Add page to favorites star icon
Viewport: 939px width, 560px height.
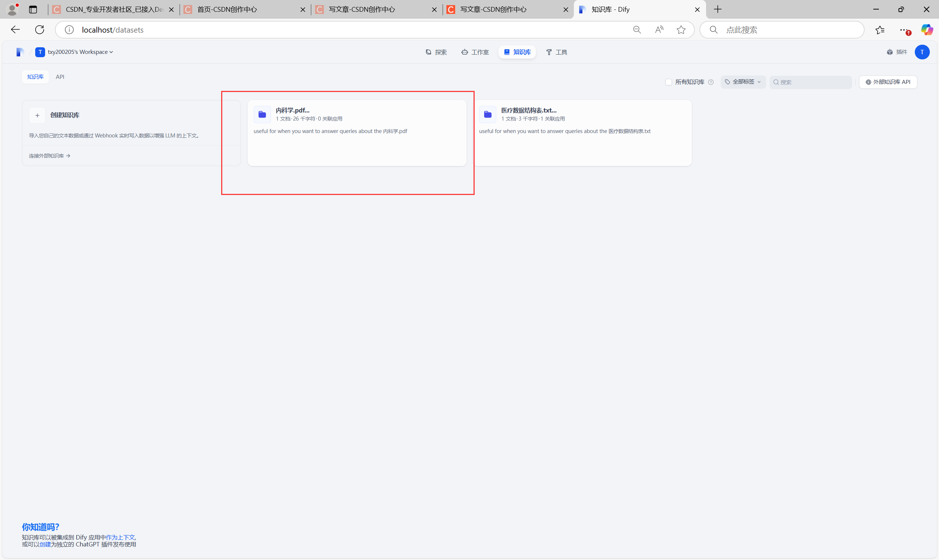click(681, 30)
